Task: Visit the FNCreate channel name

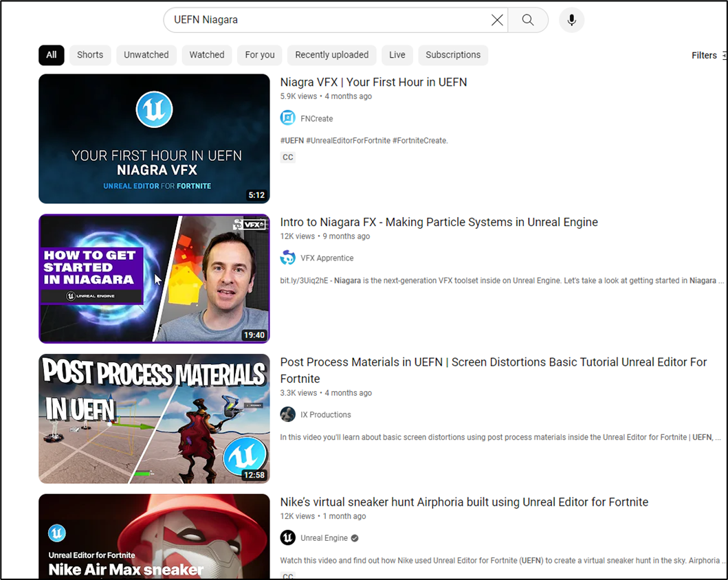Action: [317, 118]
